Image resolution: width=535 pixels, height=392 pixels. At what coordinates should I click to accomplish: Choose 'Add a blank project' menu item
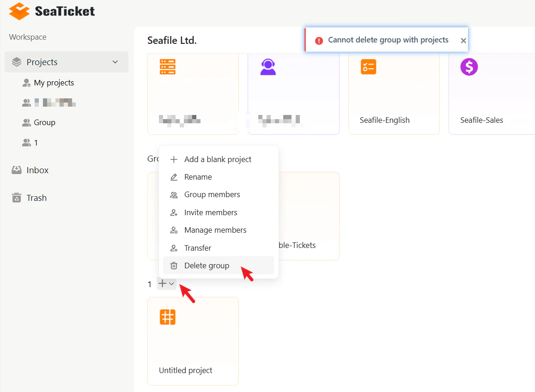coord(219,159)
